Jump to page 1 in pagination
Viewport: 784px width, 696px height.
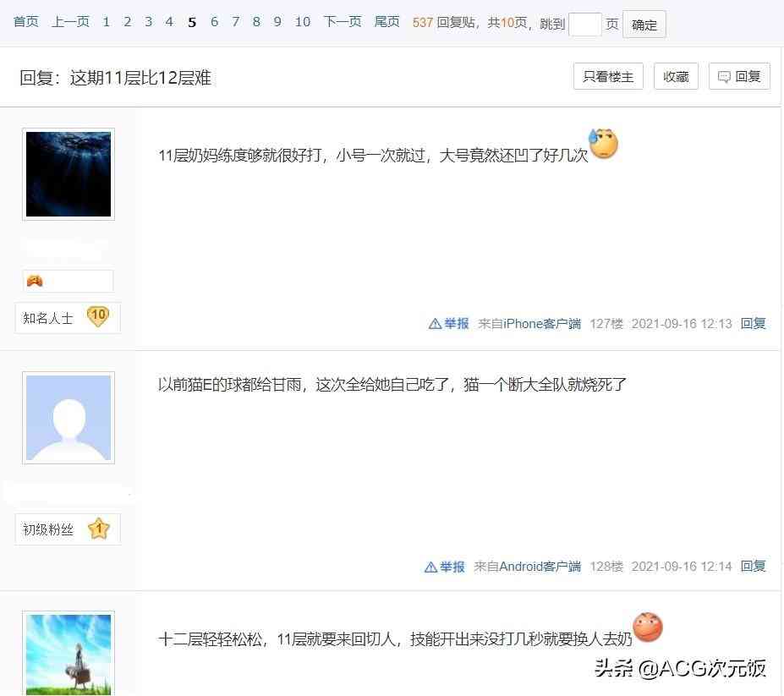tap(106, 22)
